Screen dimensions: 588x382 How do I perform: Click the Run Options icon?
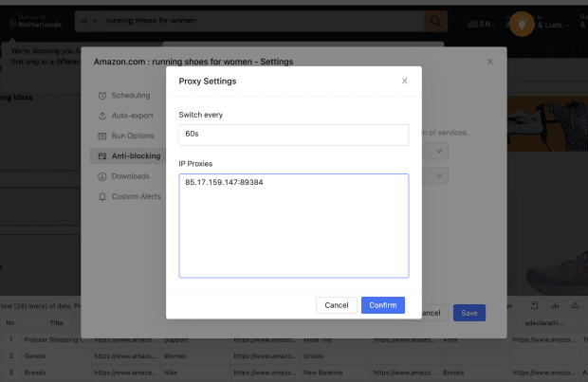[102, 136]
